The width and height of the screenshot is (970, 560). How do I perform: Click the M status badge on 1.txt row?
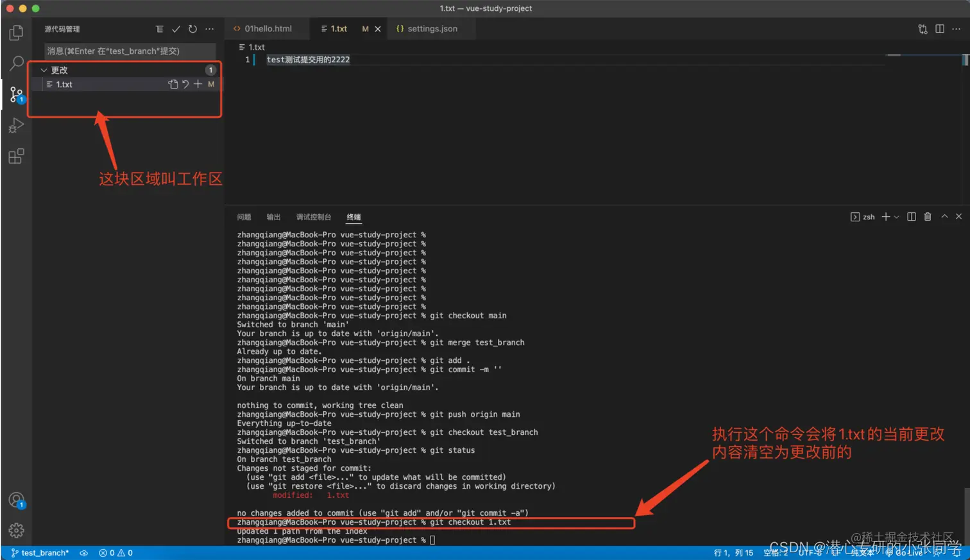coord(211,84)
